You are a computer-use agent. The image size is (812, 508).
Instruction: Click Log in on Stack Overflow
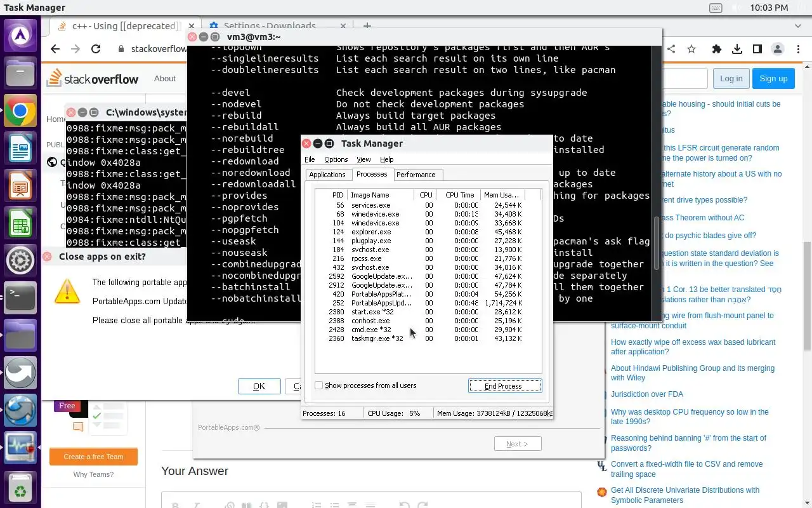coord(731,78)
